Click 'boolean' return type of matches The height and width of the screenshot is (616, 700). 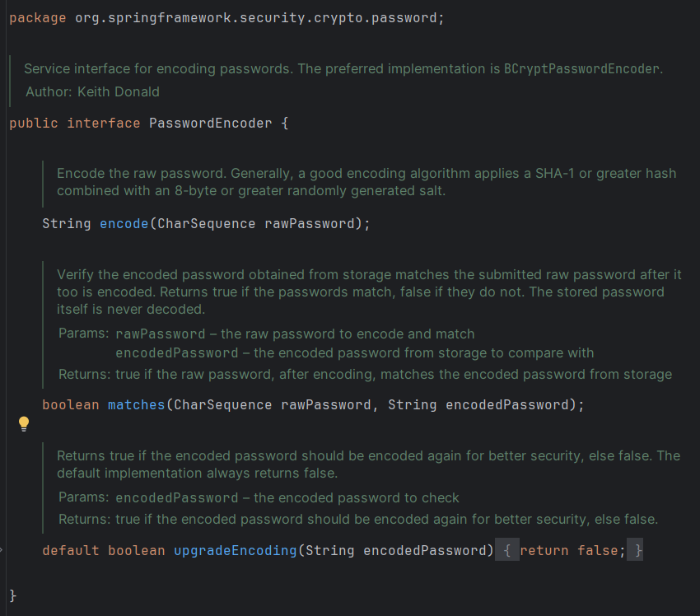click(71, 405)
